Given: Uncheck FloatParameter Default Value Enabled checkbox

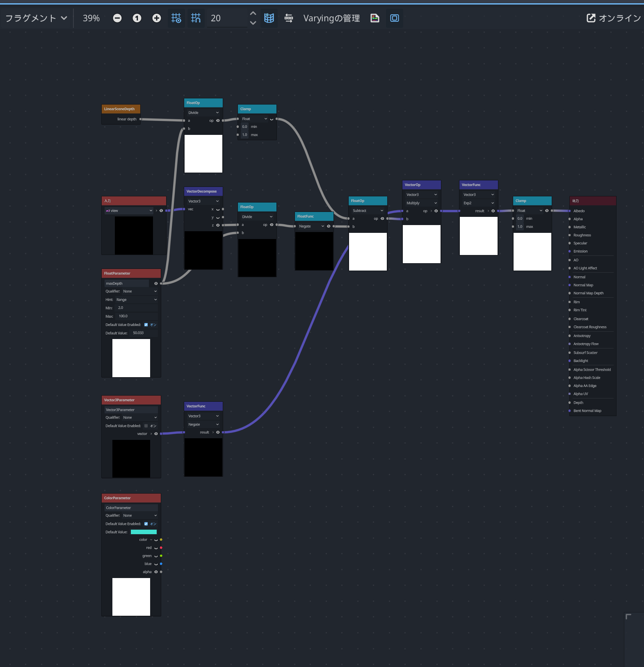Looking at the screenshot, I should (x=146, y=325).
